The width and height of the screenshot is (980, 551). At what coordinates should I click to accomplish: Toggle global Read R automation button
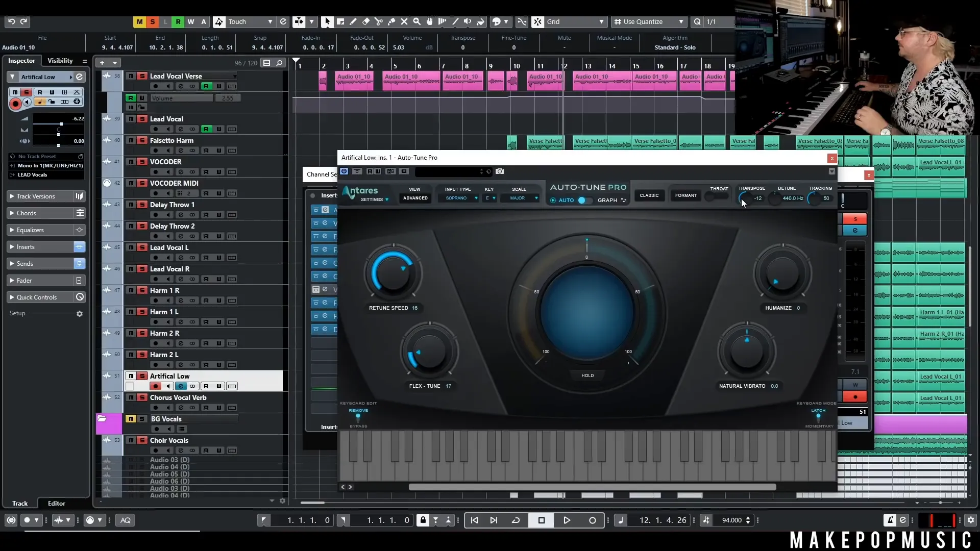[x=178, y=21]
